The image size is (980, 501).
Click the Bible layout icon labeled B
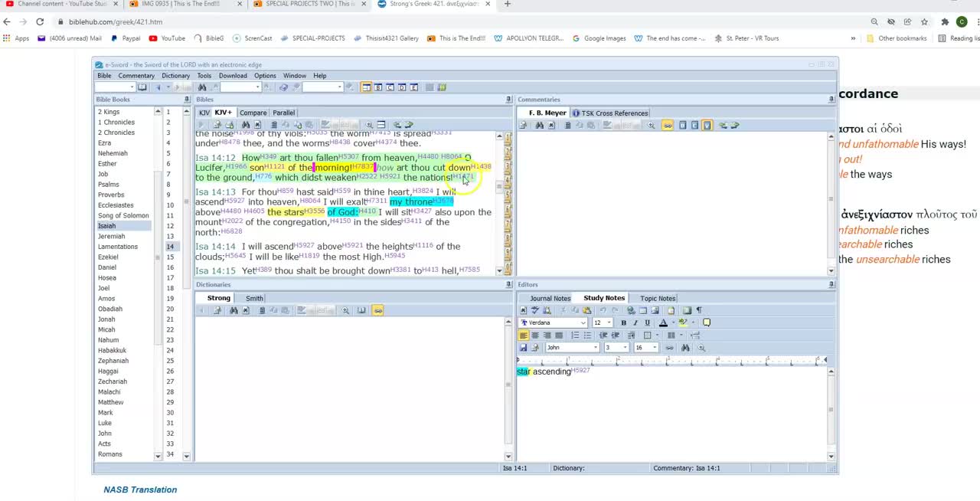click(x=378, y=87)
